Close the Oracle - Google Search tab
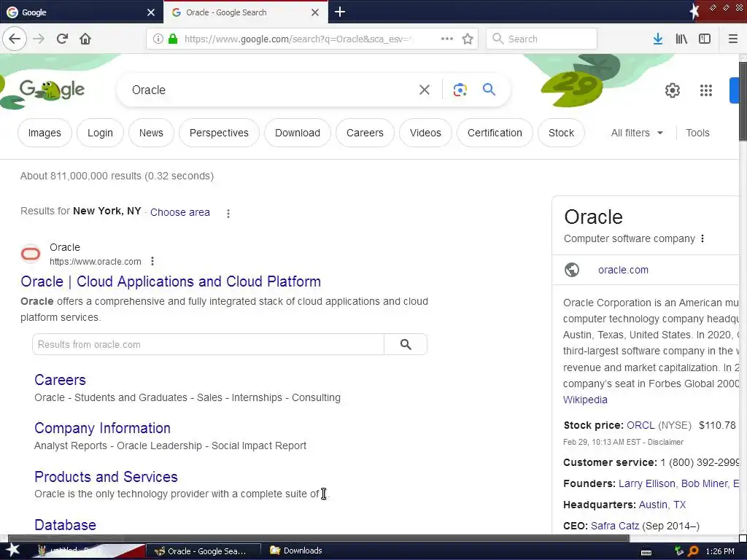This screenshot has height=560, width=747. pos(315,12)
